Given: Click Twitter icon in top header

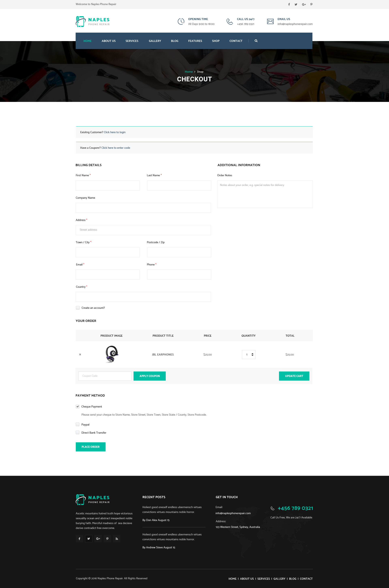Looking at the screenshot, I should tap(296, 4).
